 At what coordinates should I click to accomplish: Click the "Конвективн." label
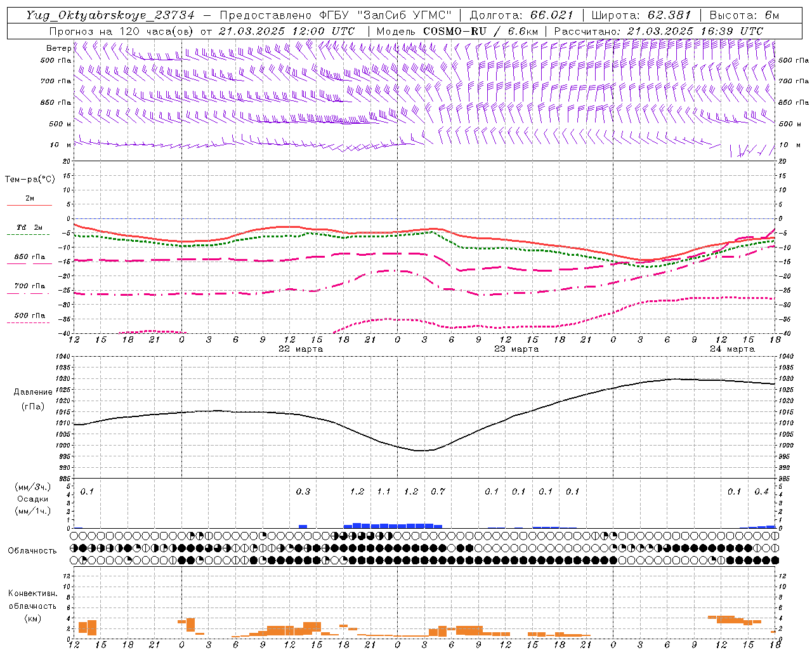(33, 594)
